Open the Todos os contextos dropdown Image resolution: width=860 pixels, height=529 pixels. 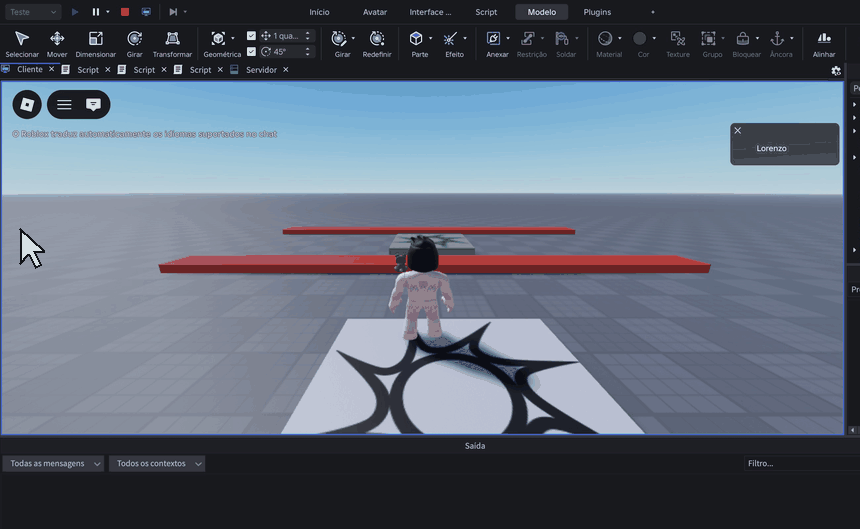click(157, 463)
